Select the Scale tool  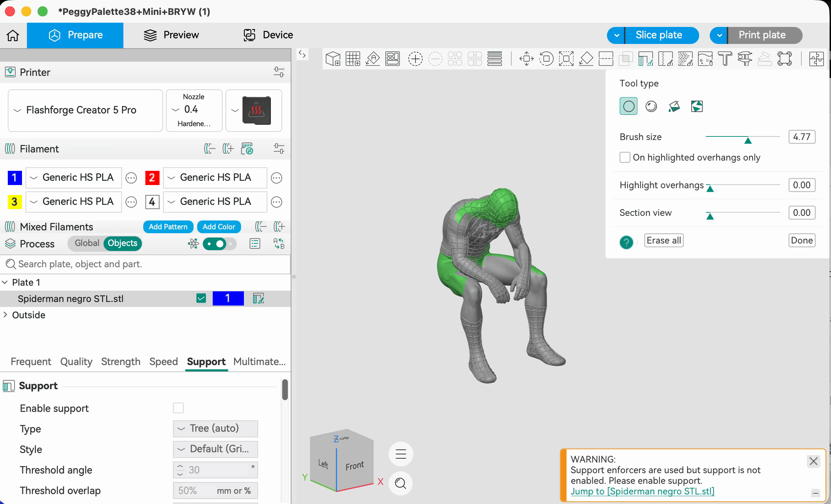pyautogui.click(x=566, y=59)
